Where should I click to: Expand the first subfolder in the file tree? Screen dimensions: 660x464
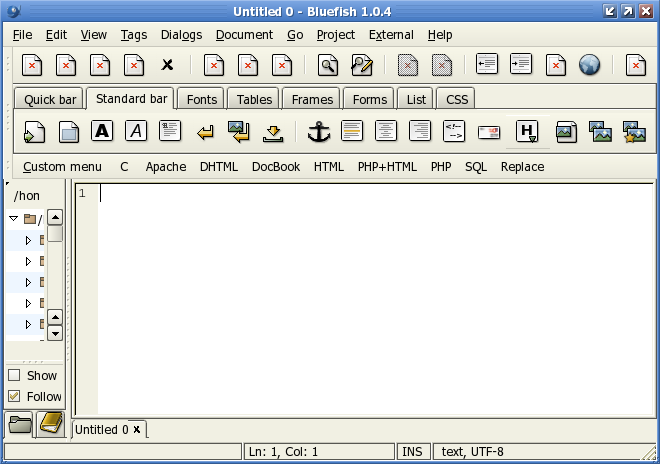pos(28,240)
